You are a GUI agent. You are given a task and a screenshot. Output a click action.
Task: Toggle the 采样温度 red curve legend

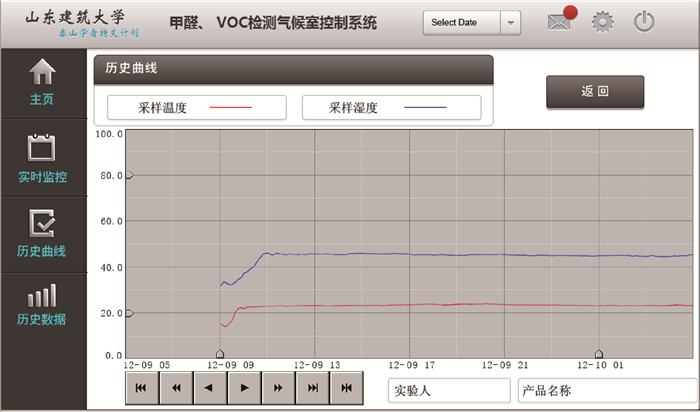(190, 107)
